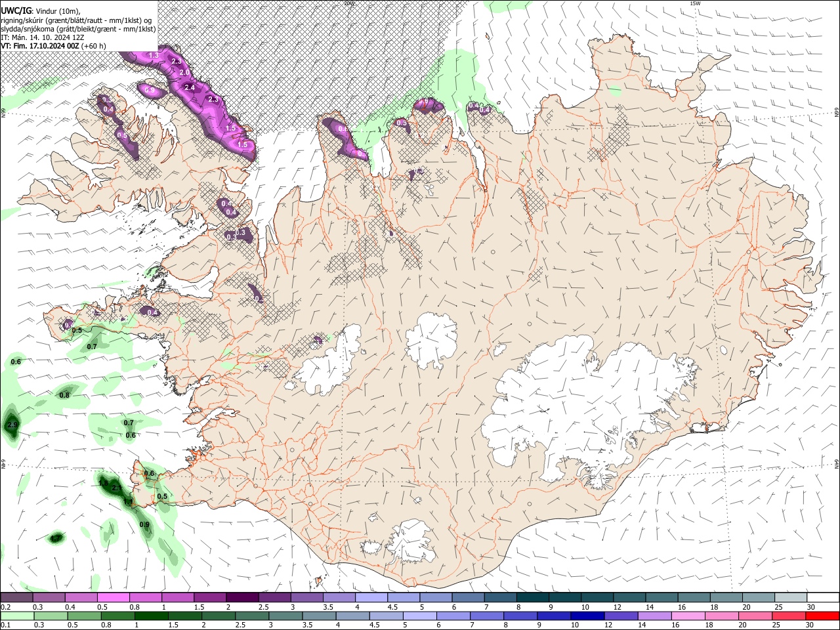Click the '3.5' label on rain scale
The height and width of the screenshot is (630, 840).
coord(306,625)
